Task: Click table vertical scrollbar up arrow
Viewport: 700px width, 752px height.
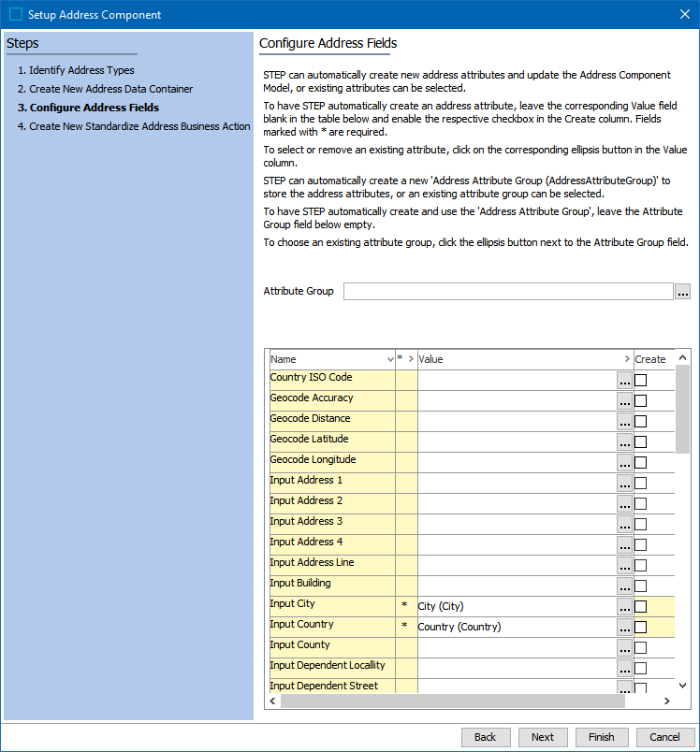Action: (683, 358)
